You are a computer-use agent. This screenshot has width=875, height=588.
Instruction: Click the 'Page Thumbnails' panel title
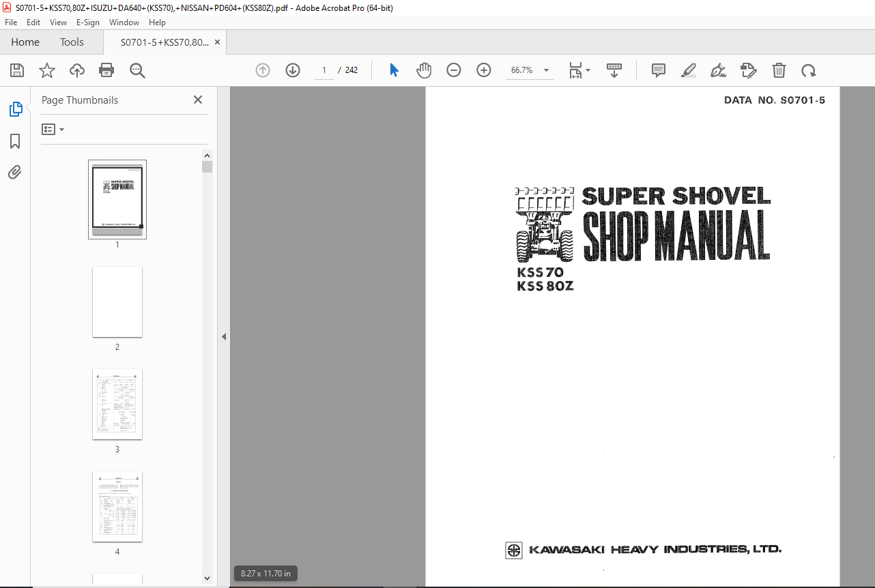pyautogui.click(x=80, y=100)
